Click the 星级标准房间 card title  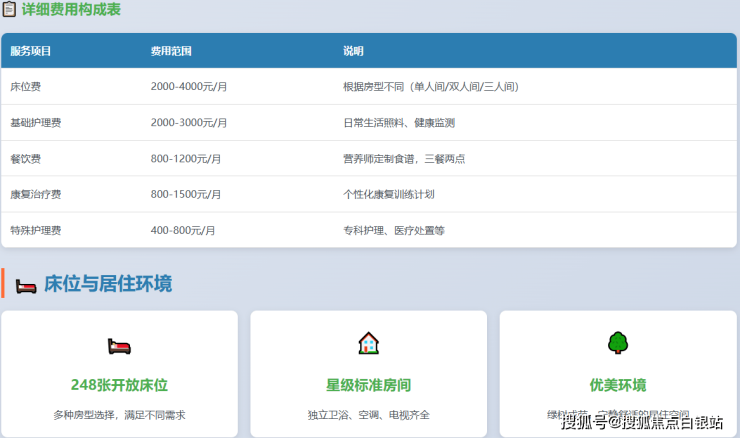click(x=368, y=385)
